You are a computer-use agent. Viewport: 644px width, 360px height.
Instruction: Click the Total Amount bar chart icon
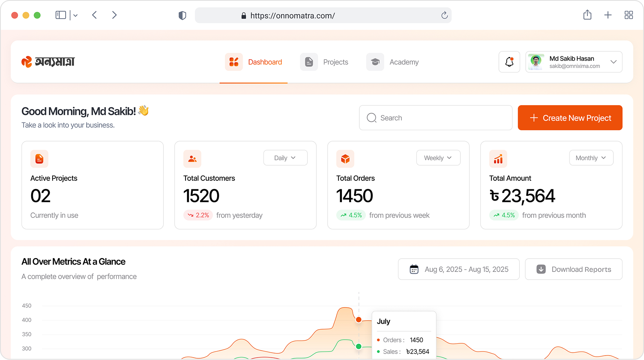point(498,159)
